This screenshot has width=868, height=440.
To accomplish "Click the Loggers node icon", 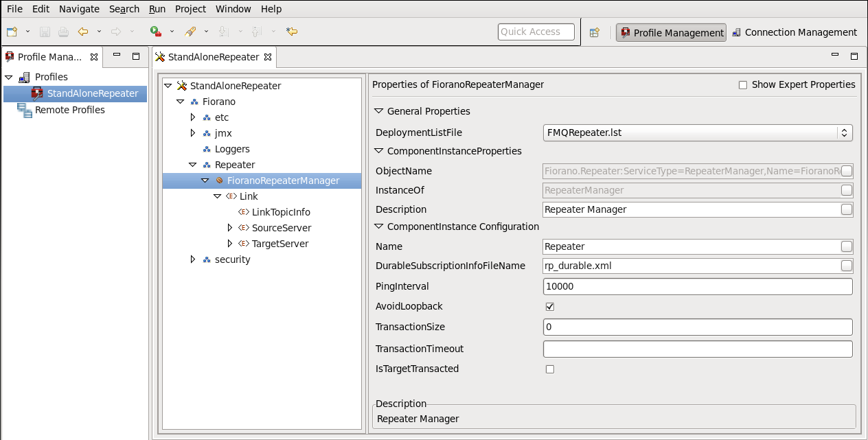I will (207, 149).
